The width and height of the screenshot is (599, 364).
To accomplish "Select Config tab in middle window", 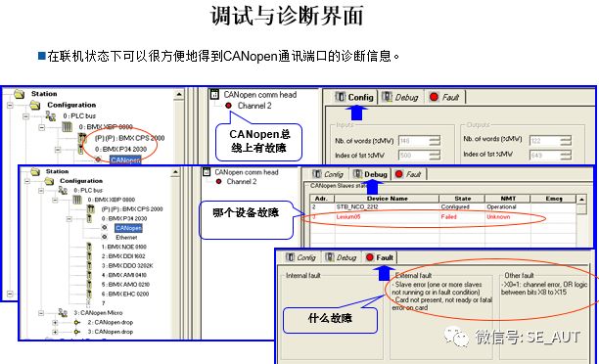I will tap(328, 174).
